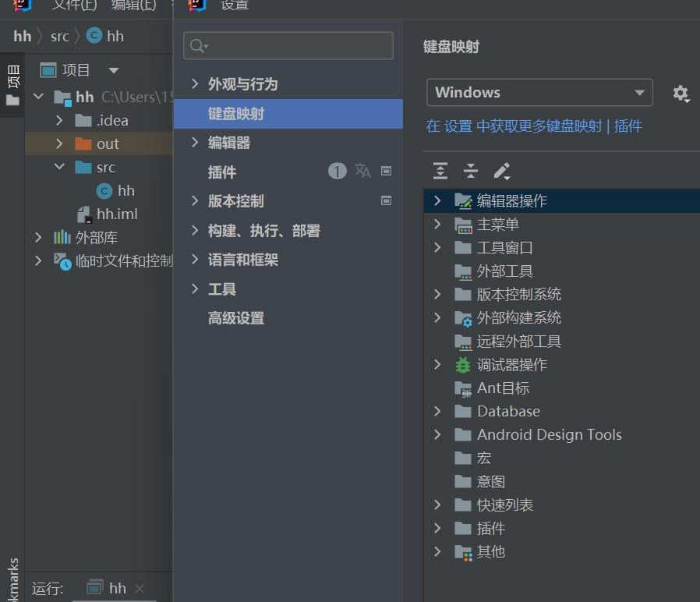Click the Expand All keymap tree icon
The width and height of the screenshot is (700, 602).
(x=440, y=171)
